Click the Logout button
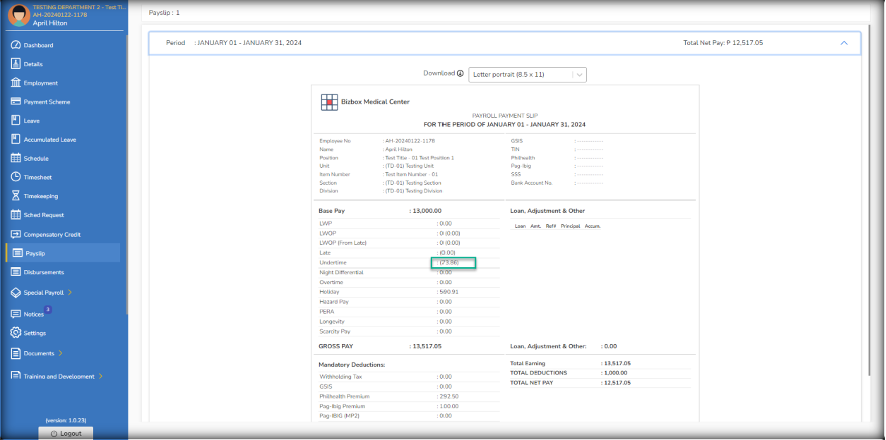The width and height of the screenshot is (886, 440). click(65, 433)
